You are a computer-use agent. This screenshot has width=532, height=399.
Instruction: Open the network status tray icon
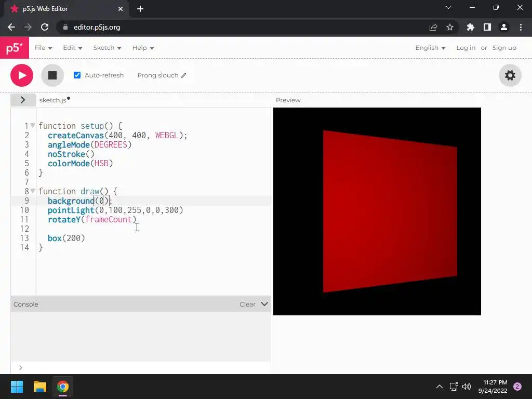point(454,387)
